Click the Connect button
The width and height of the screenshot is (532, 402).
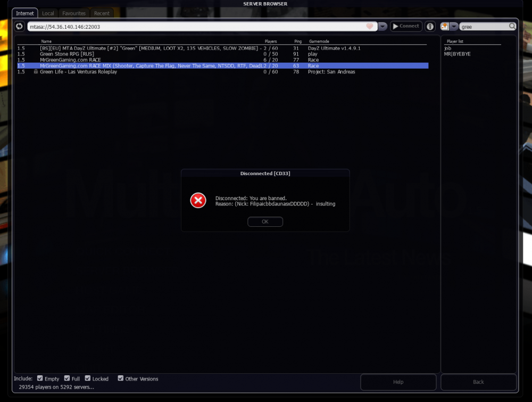click(406, 26)
